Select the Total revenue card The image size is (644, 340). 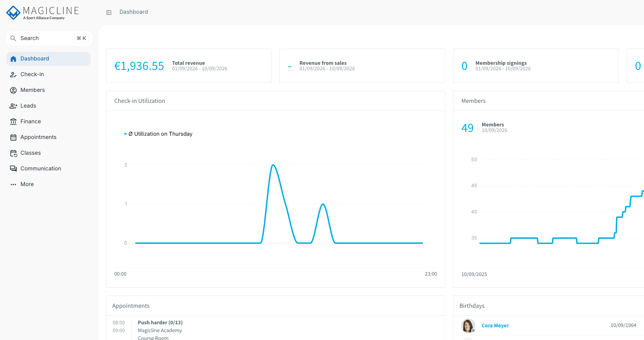click(x=189, y=66)
